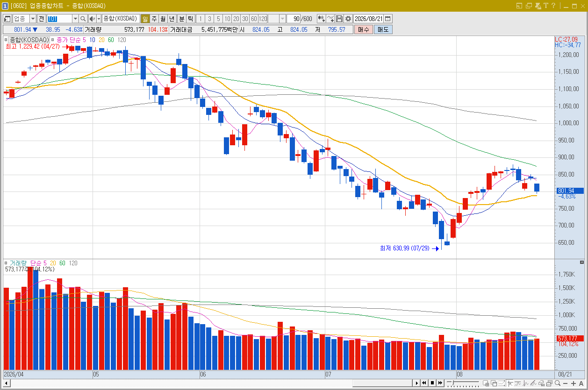Zoom in the chart with plus icon

click(x=574, y=383)
